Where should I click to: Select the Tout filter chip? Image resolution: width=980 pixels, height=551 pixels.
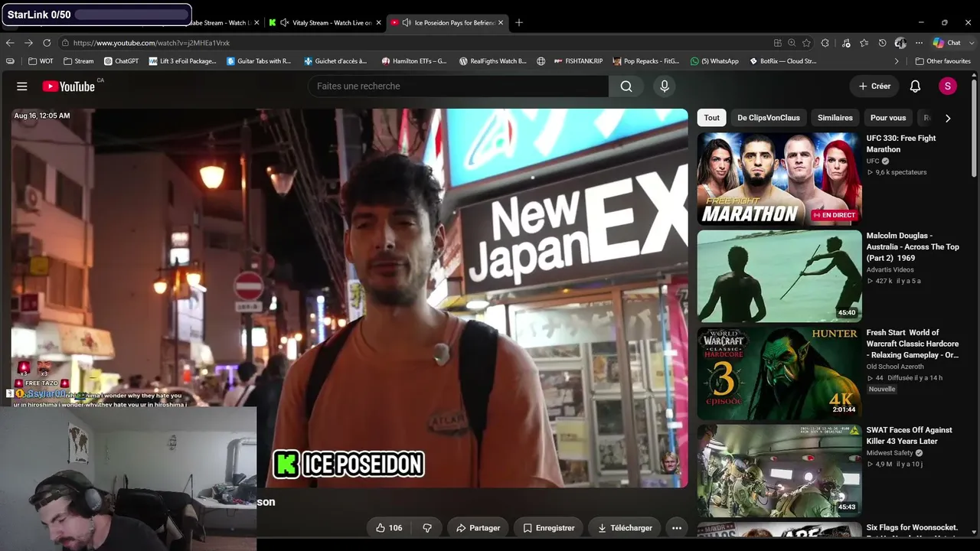click(712, 118)
